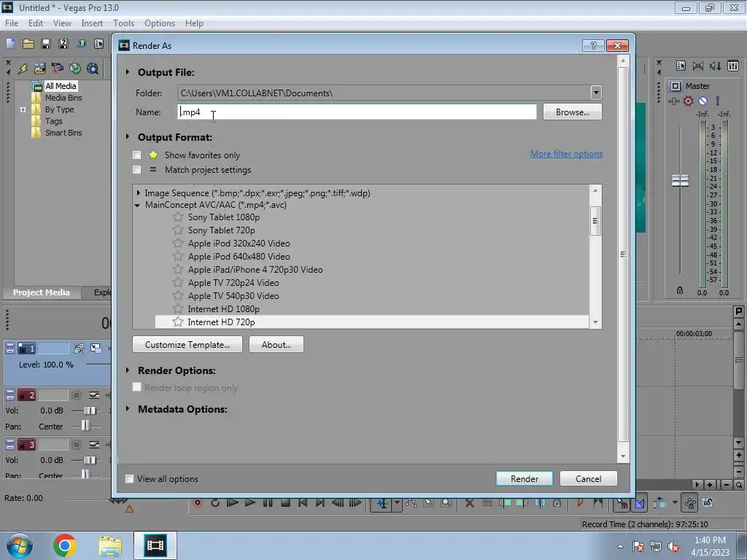The image size is (747, 560).
Task: Open dropdown arrow next to editing tool
Action: [396, 503]
